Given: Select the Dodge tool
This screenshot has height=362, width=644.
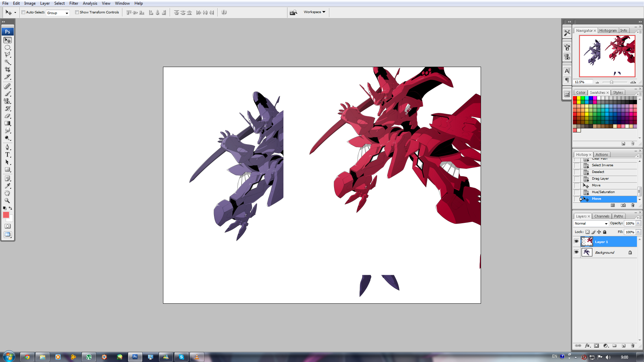Looking at the screenshot, I should click(7, 138).
